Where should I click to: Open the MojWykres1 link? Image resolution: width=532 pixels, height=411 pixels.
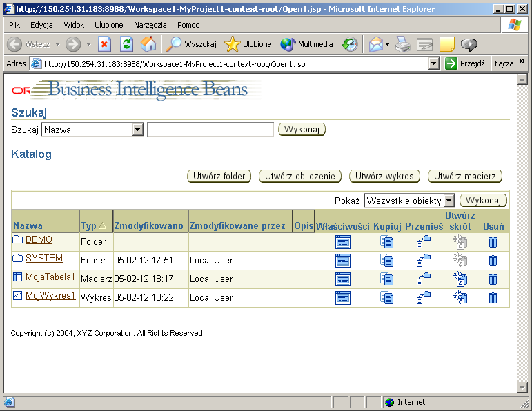click(x=50, y=295)
